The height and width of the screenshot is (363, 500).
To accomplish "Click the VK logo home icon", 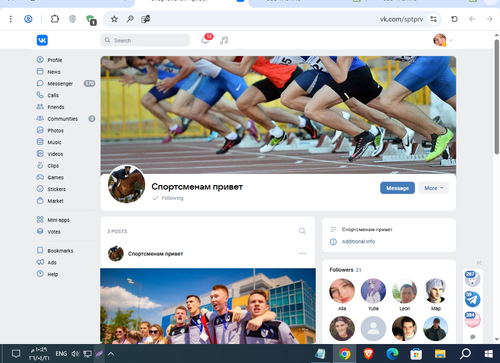I will [42, 40].
